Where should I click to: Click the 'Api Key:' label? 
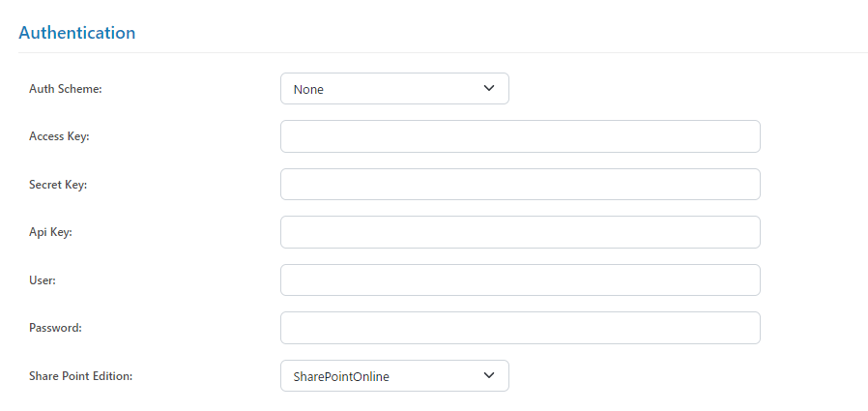(50, 232)
